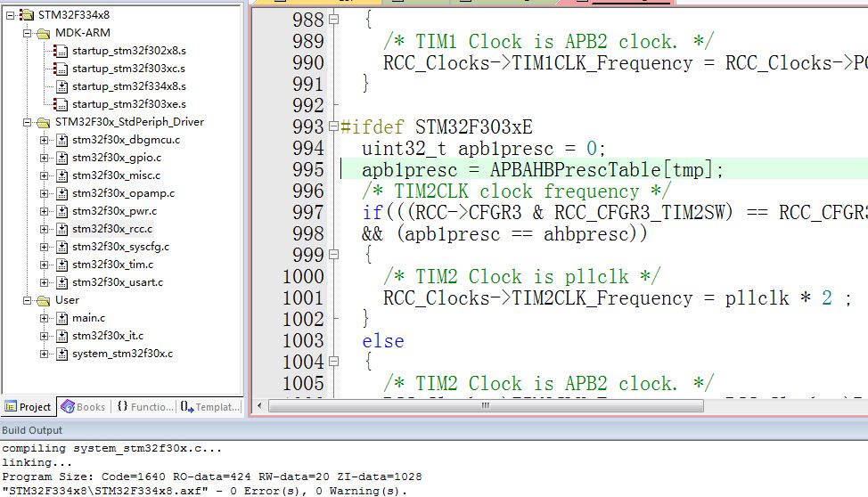Switch to the Project tab
The height and width of the screenshot is (497, 868).
pyautogui.click(x=28, y=407)
